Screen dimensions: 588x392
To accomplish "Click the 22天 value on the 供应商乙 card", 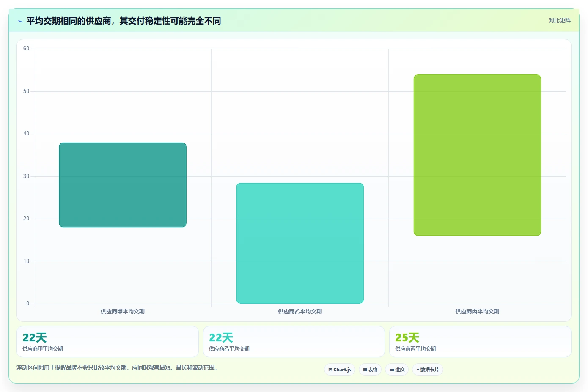I will 221,337.
